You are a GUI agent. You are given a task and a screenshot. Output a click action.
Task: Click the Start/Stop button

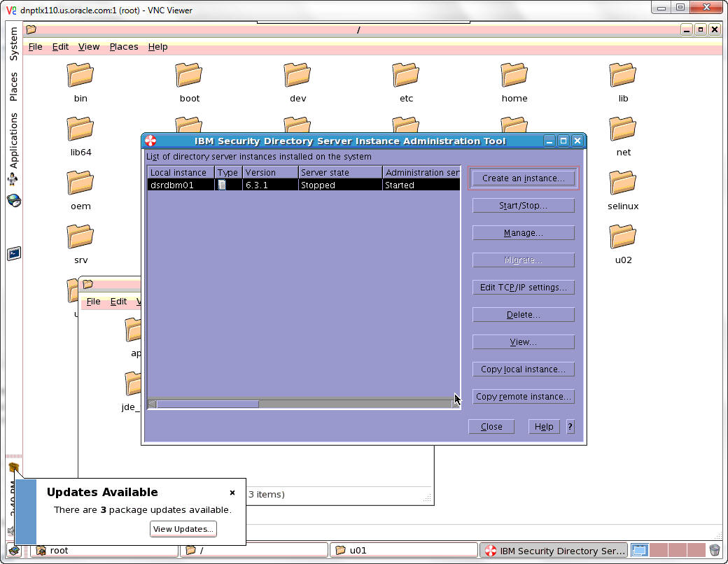(x=524, y=205)
